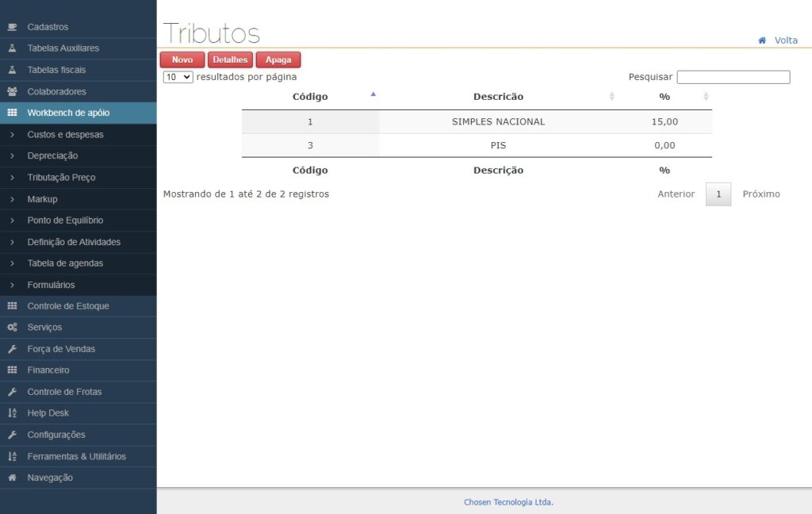Click the Detalhes button
This screenshot has width=812, height=514.
point(230,59)
